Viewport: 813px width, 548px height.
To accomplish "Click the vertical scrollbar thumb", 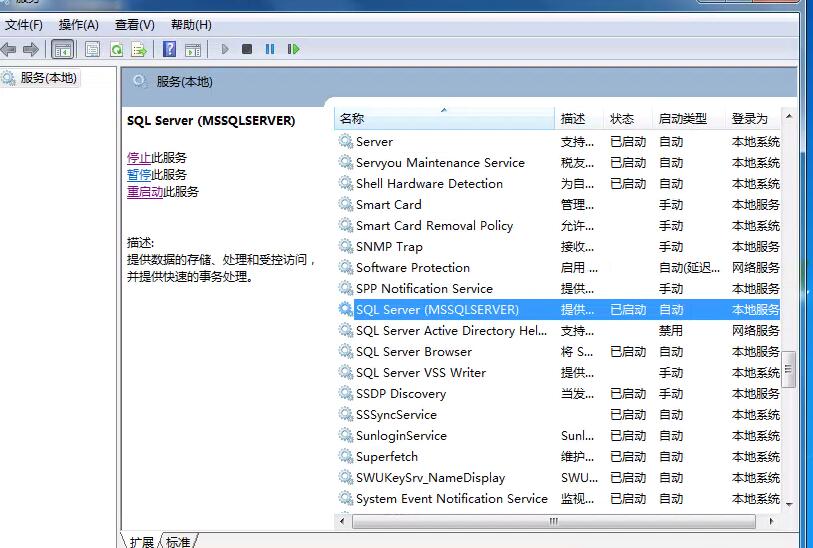I will (789, 369).
